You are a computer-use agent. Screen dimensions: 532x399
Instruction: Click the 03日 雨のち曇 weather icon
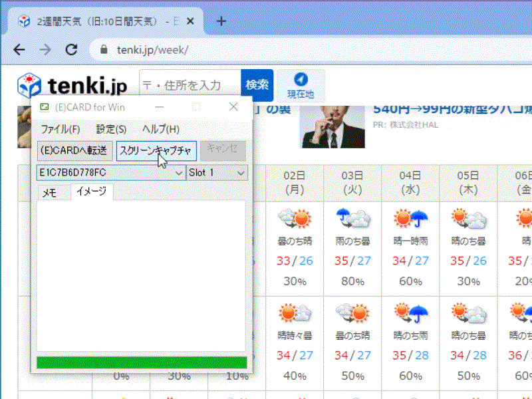[353, 219]
